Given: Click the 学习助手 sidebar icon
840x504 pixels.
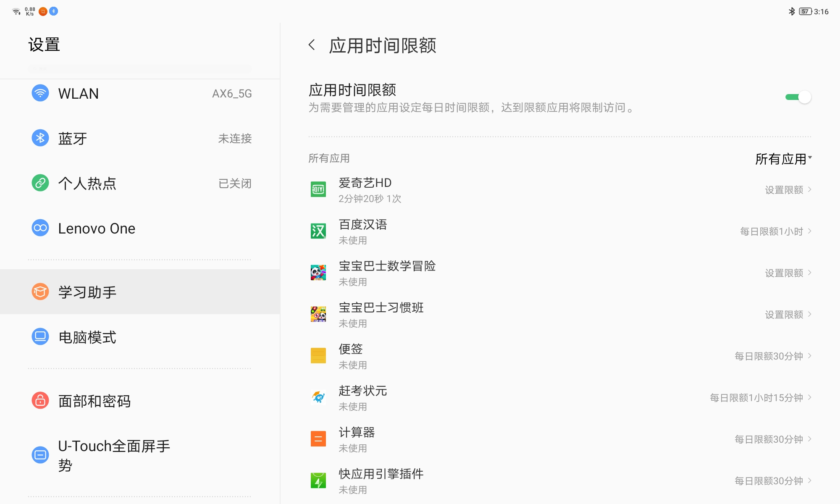Looking at the screenshot, I should pos(40,292).
